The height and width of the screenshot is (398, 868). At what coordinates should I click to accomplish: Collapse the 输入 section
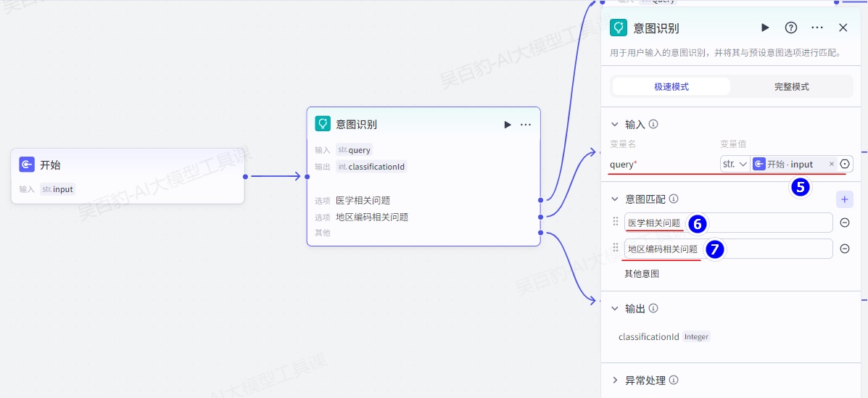coord(615,124)
